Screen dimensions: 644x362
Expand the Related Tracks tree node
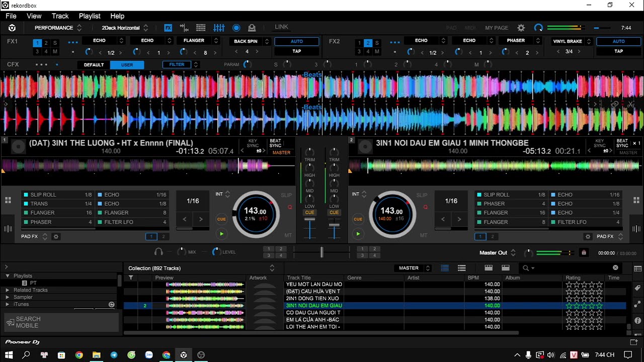coord(8,290)
